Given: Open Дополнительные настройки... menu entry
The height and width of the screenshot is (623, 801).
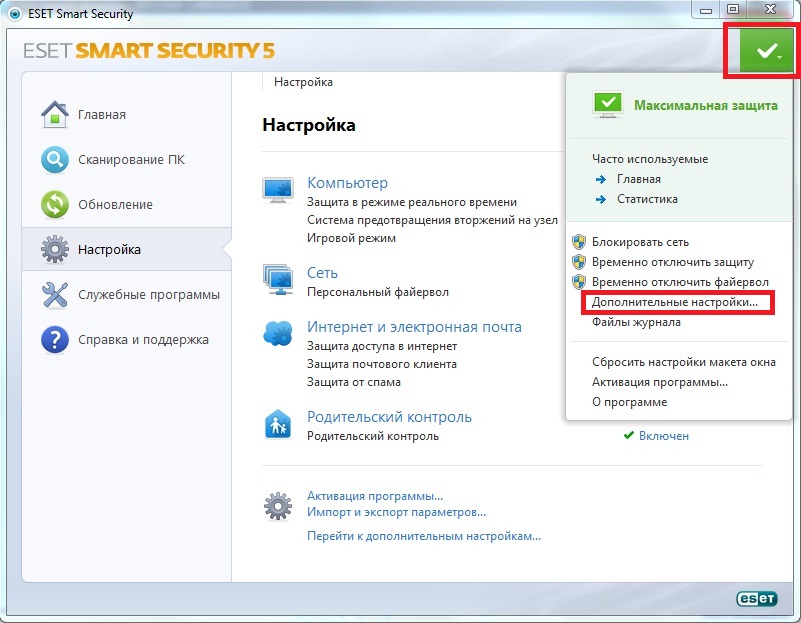Looking at the screenshot, I should pyautogui.click(x=674, y=302).
